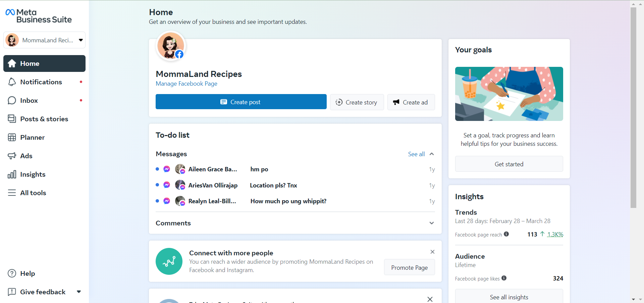The image size is (644, 303).
Task: Open AriesVan Ollirajap message 'Location pls? Tnx'
Action: click(295, 185)
